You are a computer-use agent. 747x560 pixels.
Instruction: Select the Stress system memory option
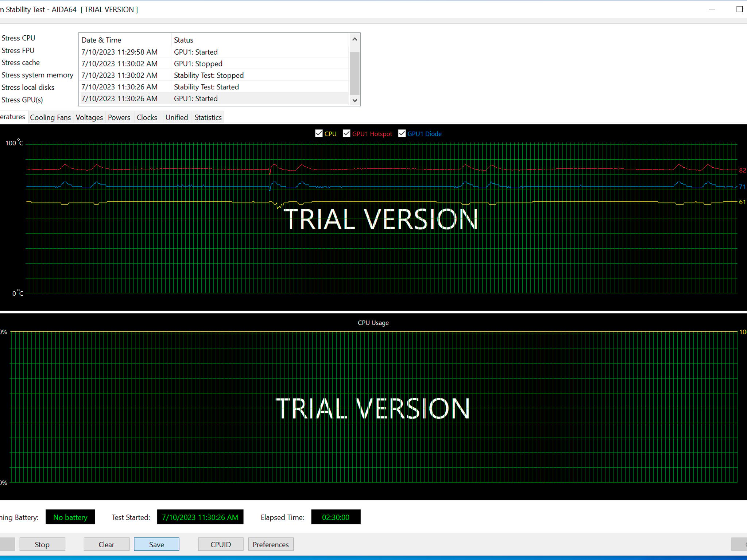pyautogui.click(x=37, y=75)
